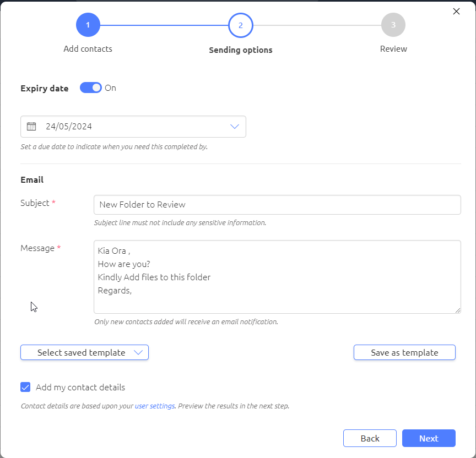Go Back to previous step
Image resolution: width=476 pixels, height=458 pixels.
(370, 438)
